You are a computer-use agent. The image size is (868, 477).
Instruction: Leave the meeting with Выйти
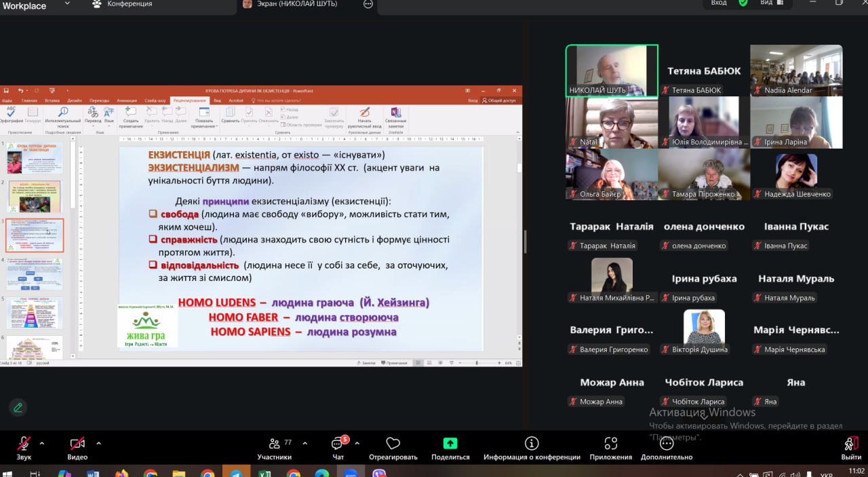pyautogui.click(x=851, y=444)
